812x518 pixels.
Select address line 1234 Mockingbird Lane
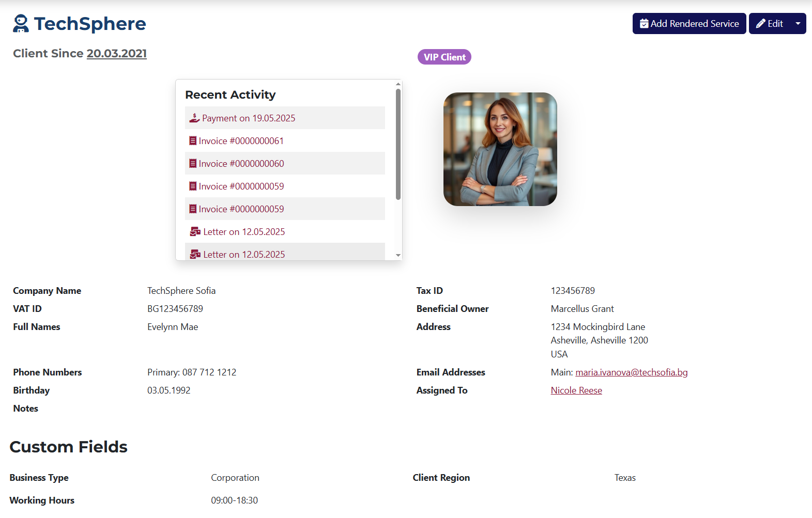pyautogui.click(x=598, y=327)
